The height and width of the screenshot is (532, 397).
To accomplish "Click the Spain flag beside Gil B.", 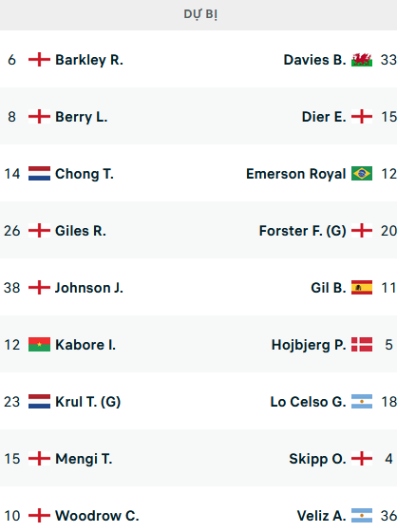I will (x=362, y=288).
